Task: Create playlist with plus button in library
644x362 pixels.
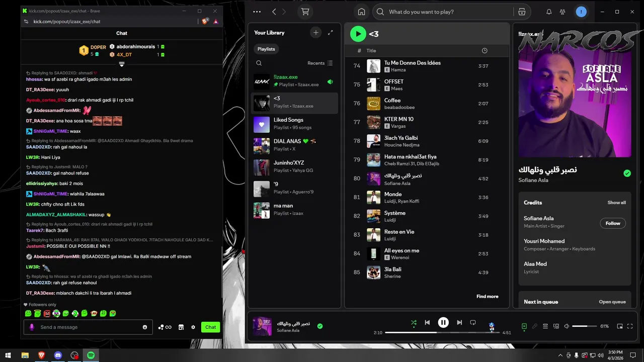Action: pyautogui.click(x=316, y=33)
